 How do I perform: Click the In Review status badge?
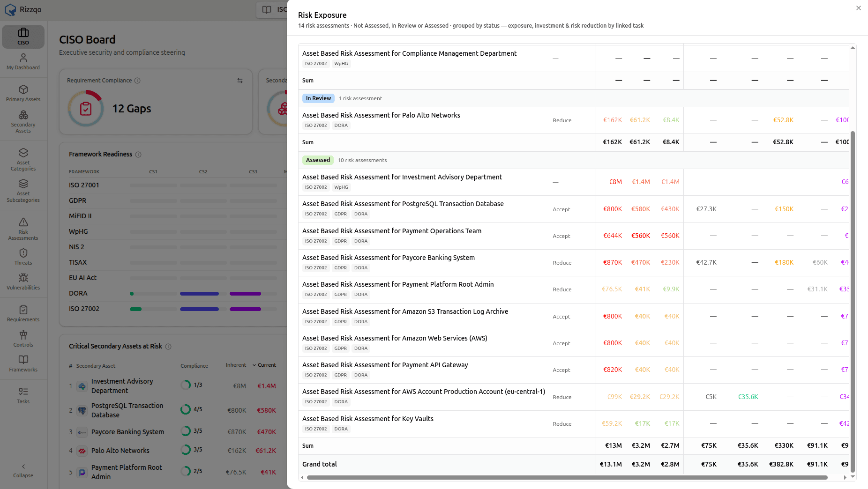click(318, 98)
